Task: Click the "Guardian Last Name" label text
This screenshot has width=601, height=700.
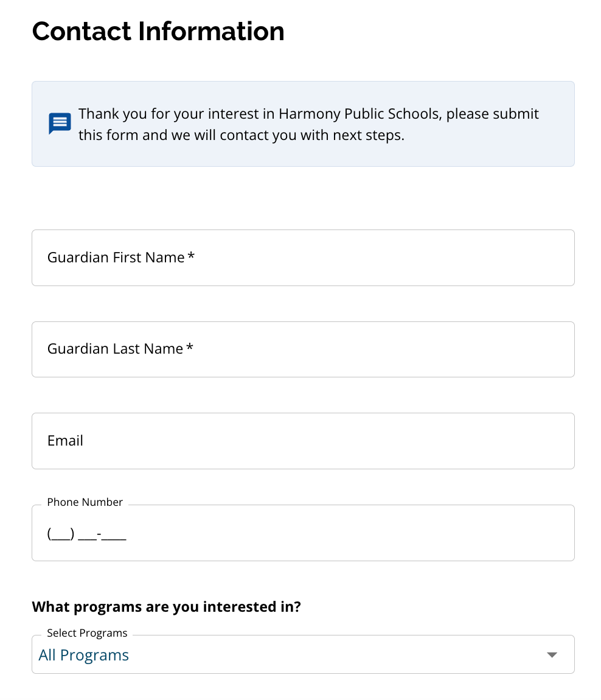Action: pyautogui.click(x=115, y=349)
